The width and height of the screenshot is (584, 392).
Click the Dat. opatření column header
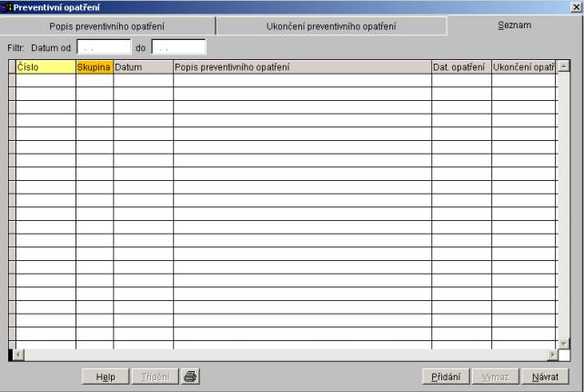(x=461, y=67)
